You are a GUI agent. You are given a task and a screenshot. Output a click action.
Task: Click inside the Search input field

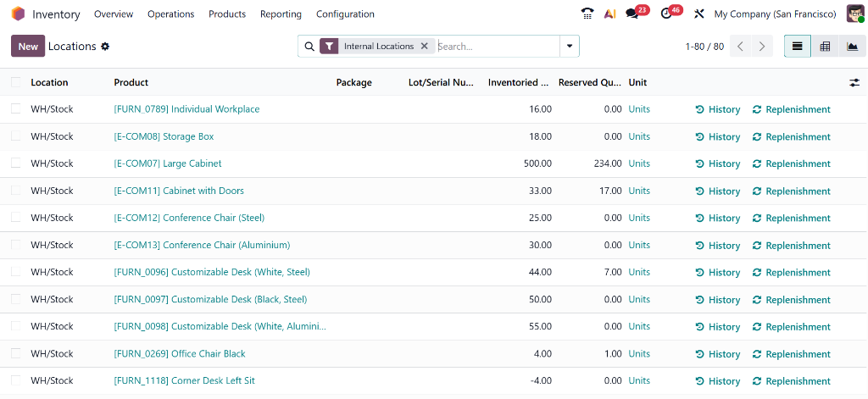[496, 47]
